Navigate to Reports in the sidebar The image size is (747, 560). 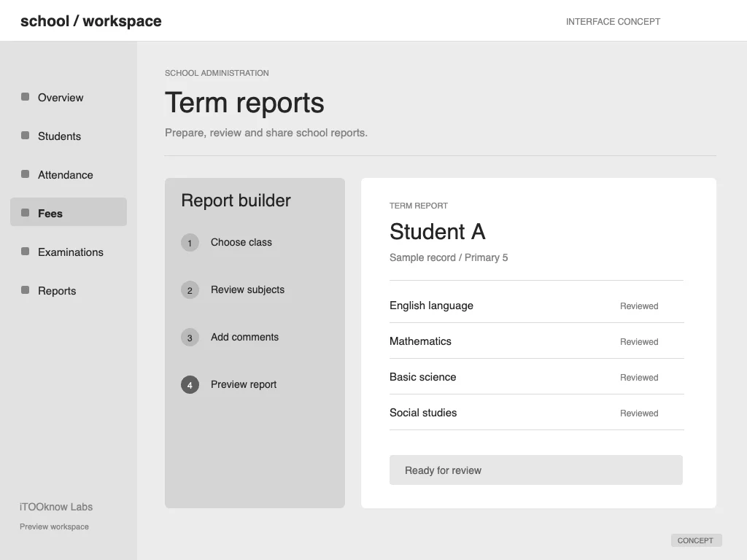68,290
